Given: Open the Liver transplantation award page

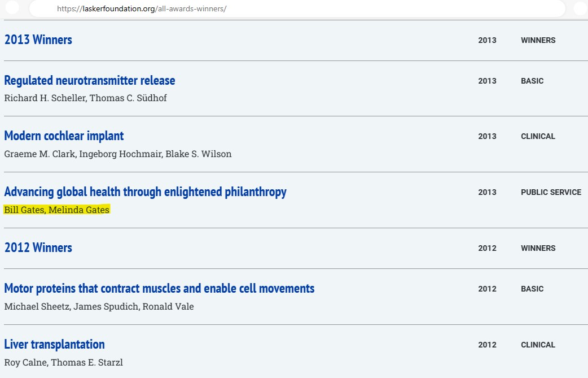Looking at the screenshot, I should point(54,344).
